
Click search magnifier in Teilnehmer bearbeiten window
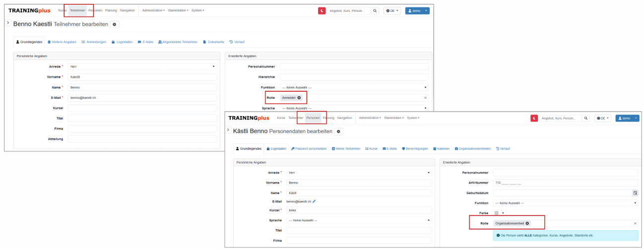point(375,10)
